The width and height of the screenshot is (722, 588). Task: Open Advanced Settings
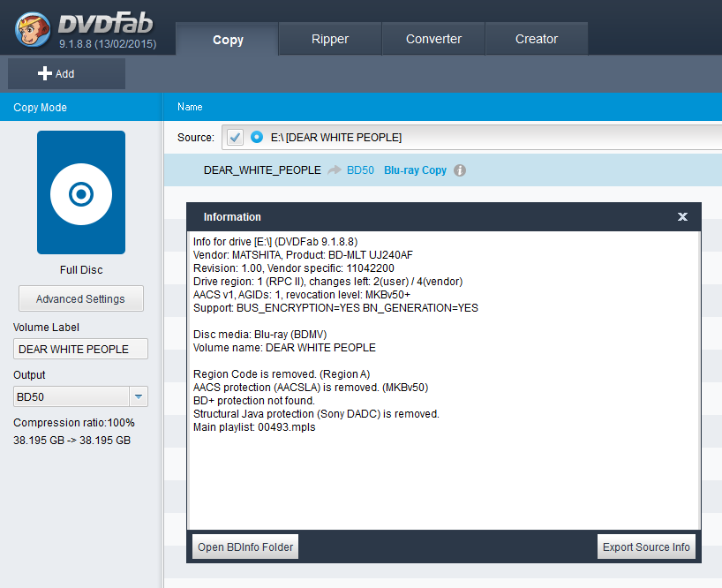coord(81,298)
